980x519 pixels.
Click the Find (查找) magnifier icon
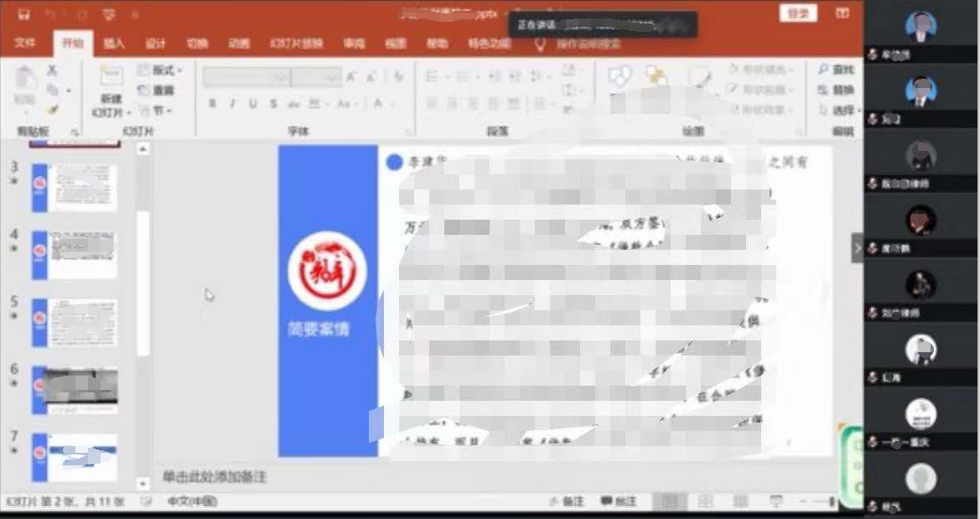coord(822,70)
